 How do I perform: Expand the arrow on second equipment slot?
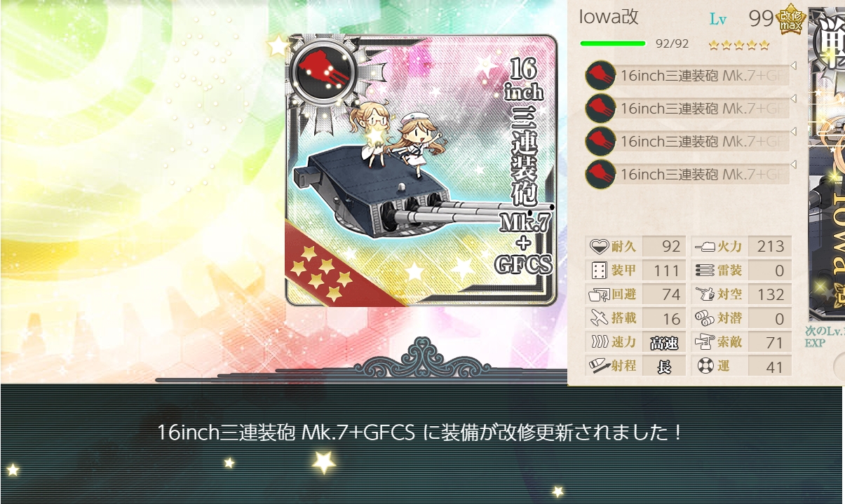(794, 99)
